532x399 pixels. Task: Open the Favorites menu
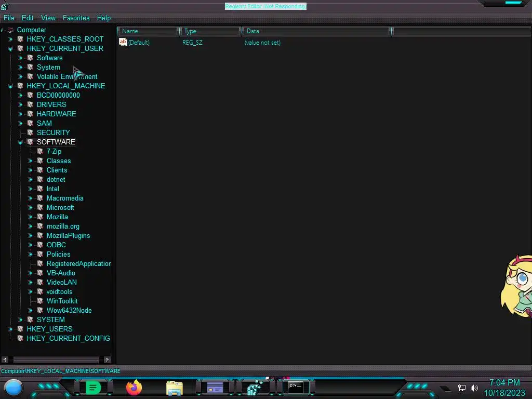76,18
